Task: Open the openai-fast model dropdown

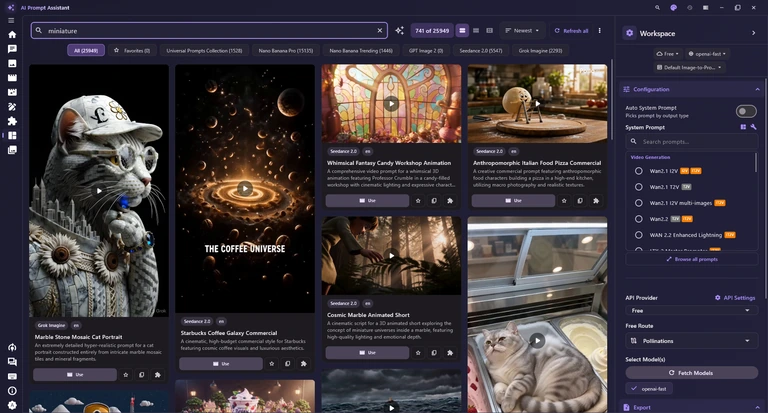Action: pyautogui.click(x=707, y=54)
